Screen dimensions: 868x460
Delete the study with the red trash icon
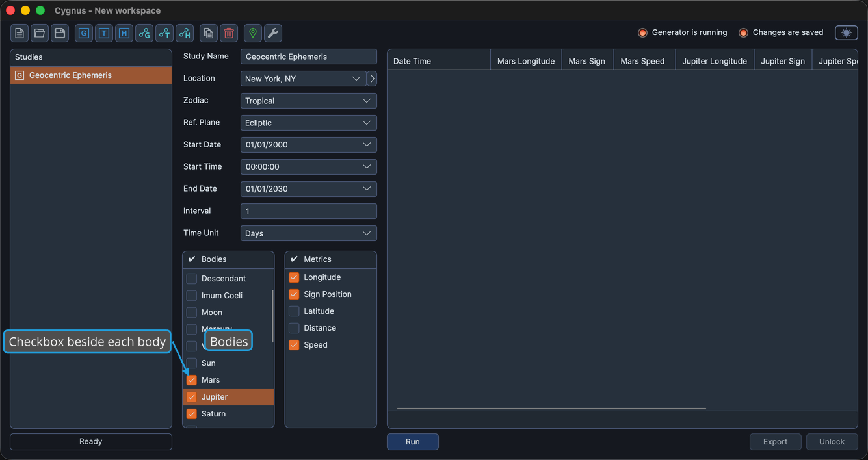[x=229, y=33]
